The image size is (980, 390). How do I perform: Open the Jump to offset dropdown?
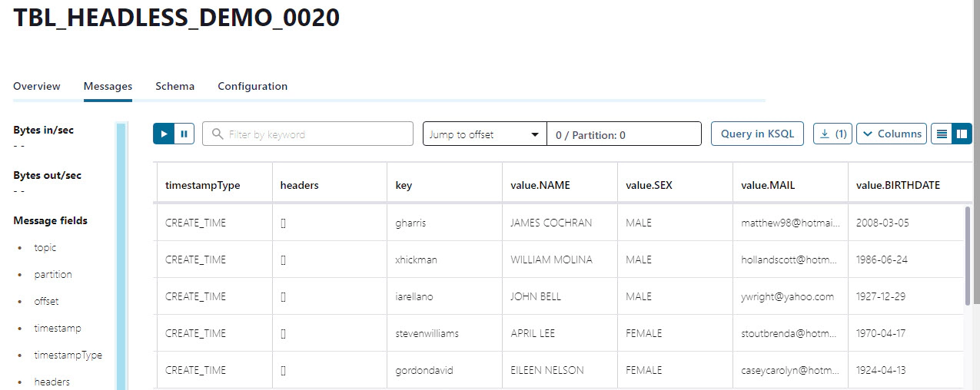pyautogui.click(x=485, y=134)
